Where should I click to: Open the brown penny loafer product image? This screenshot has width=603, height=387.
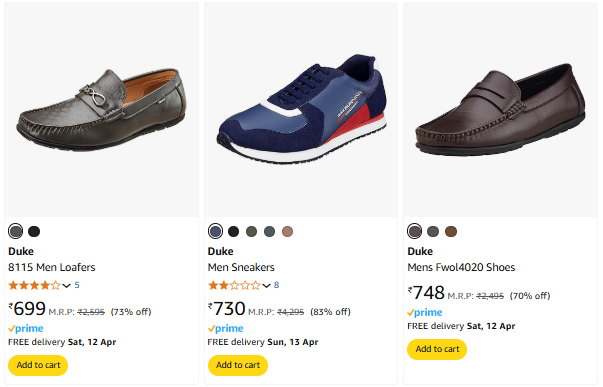(500, 110)
